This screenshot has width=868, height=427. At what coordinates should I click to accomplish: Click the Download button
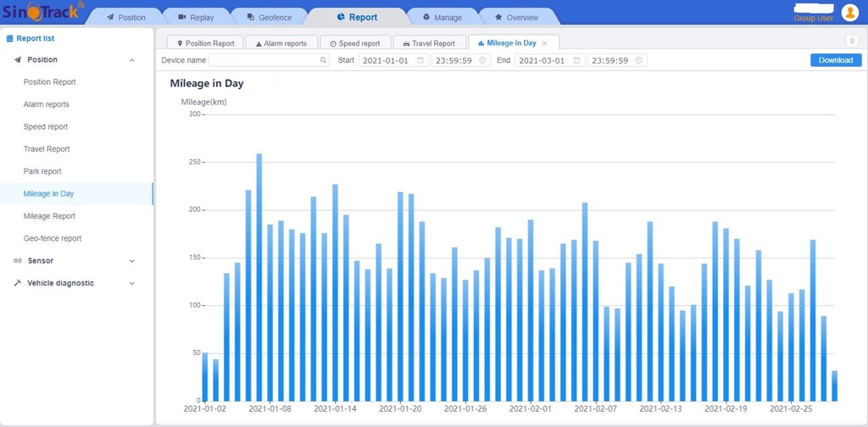835,60
